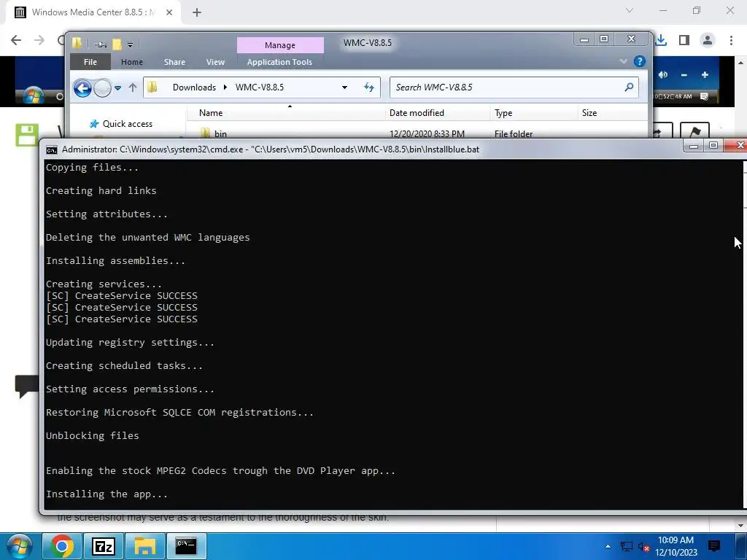Viewport: 747px width, 560px height.
Task: Show hidden system tray icons
Action: 608,546
